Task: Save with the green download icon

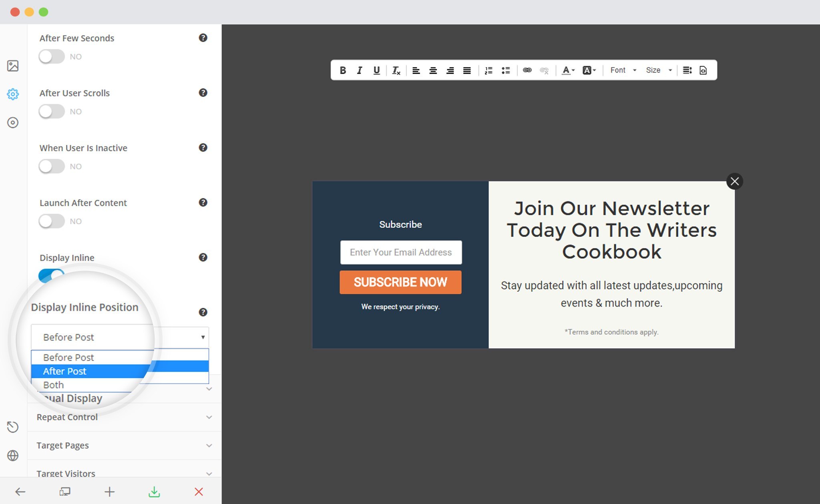Action: (154, 492)
